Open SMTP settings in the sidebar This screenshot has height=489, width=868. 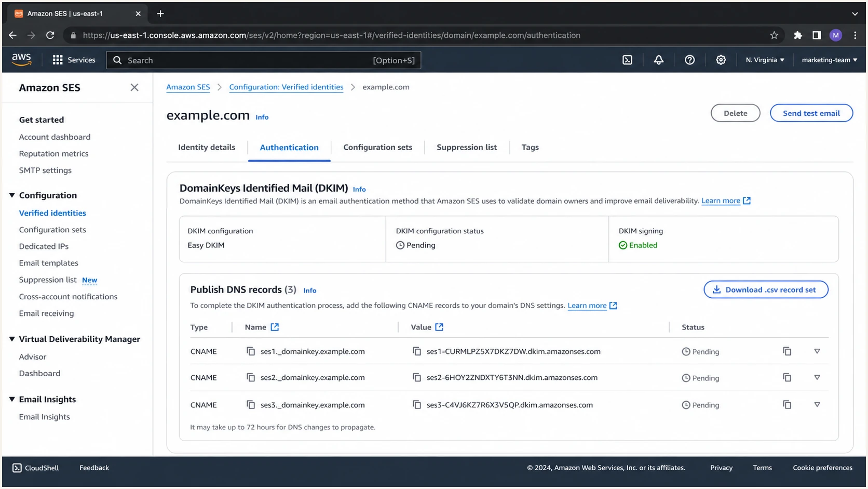pyautogui.click(x=45, y=170)
